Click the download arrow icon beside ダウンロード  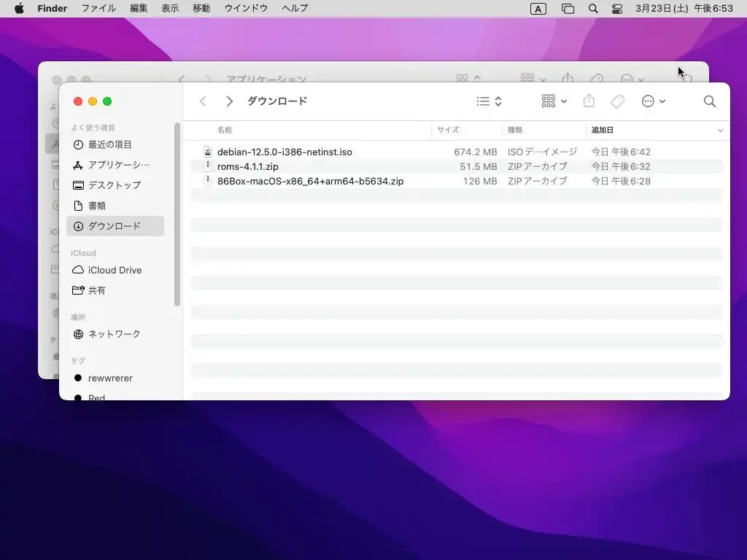(x=78, y=226)
